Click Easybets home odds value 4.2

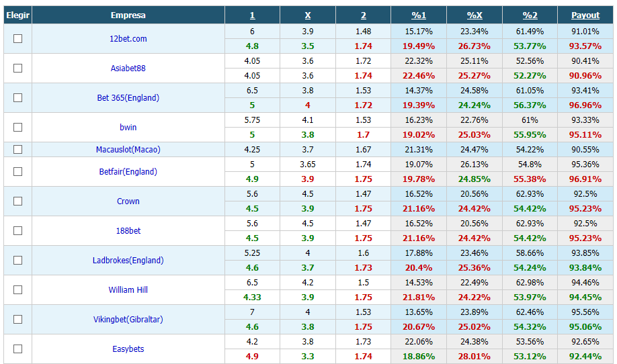[252, 342]
